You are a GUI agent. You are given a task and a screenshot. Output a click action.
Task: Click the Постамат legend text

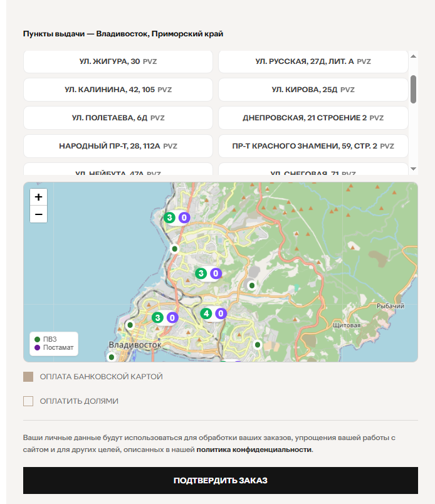[x=58, y=347]
